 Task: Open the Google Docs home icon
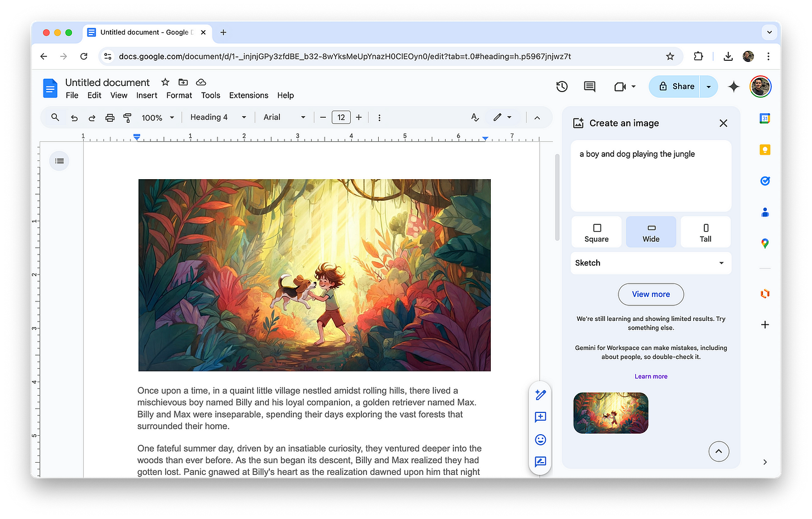coord(50,88)
